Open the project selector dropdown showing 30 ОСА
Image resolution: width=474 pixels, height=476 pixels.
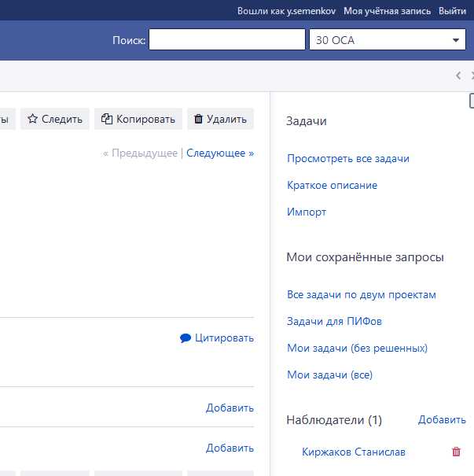click(x=388, y=39)
